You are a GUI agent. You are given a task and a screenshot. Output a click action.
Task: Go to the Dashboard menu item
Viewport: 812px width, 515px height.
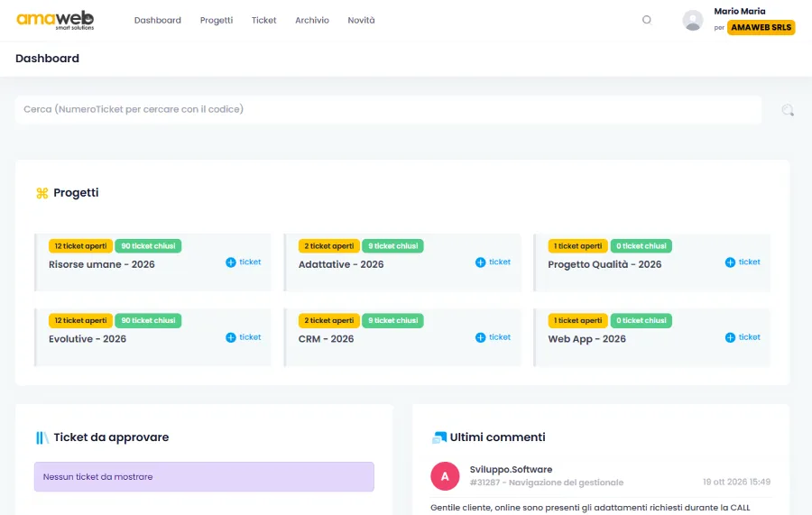(157, 20)
